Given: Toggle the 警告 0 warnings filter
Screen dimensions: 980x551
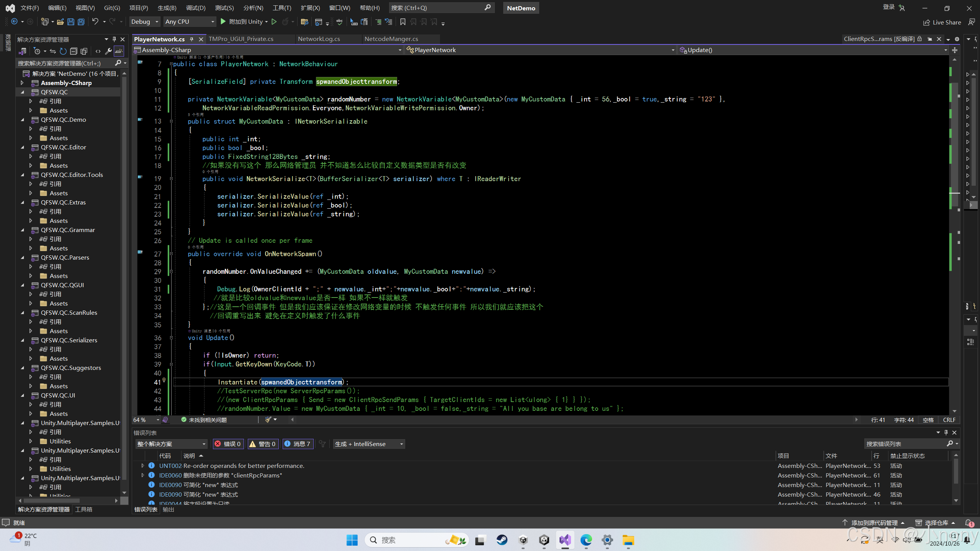Looking at the screenshot, I should pyautogui.click(x=263, y=444).
